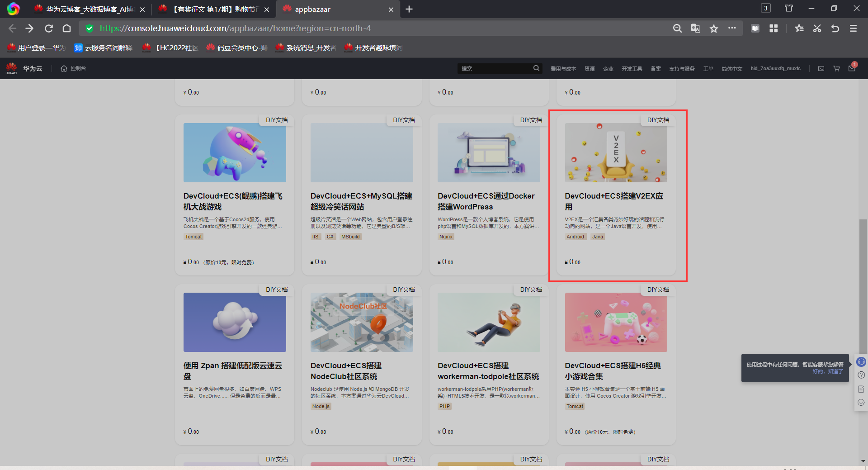Viewport: 868px width, 470px height.
Task: Open the 开发工具 menu
Action: point(632,69)
